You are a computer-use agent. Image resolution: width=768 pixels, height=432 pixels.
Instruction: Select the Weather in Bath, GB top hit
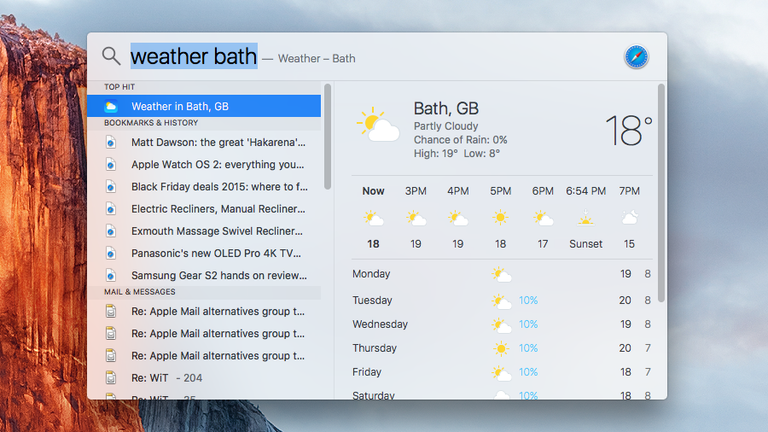point(204,106)
